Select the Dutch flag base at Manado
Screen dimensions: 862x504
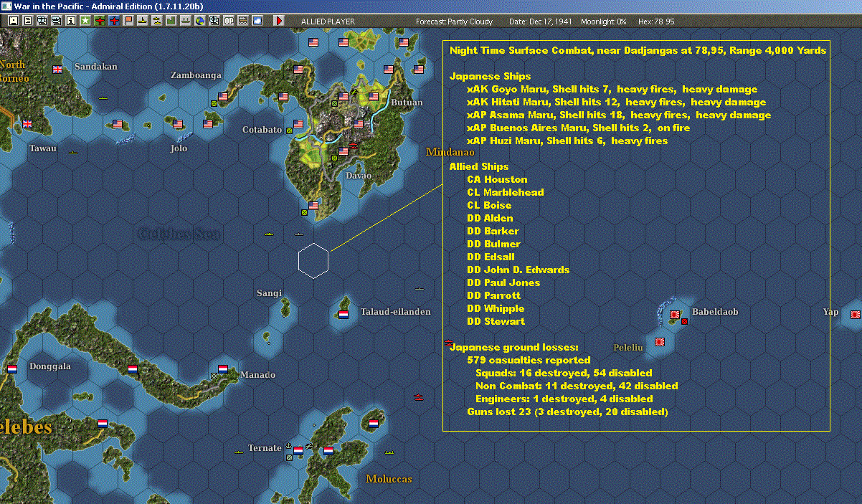222,369
